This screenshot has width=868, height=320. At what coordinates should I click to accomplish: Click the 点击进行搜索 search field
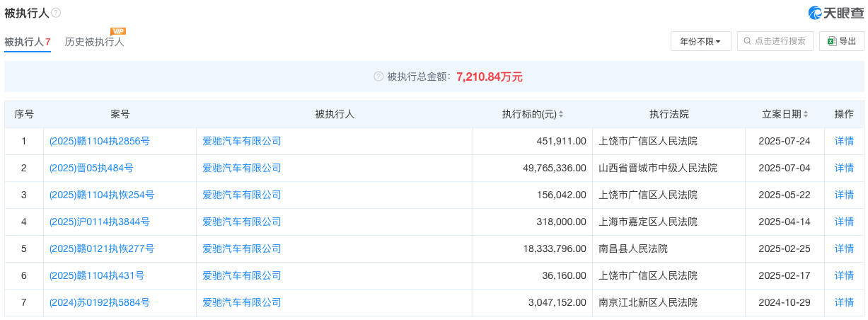click(x=775, y=41)
